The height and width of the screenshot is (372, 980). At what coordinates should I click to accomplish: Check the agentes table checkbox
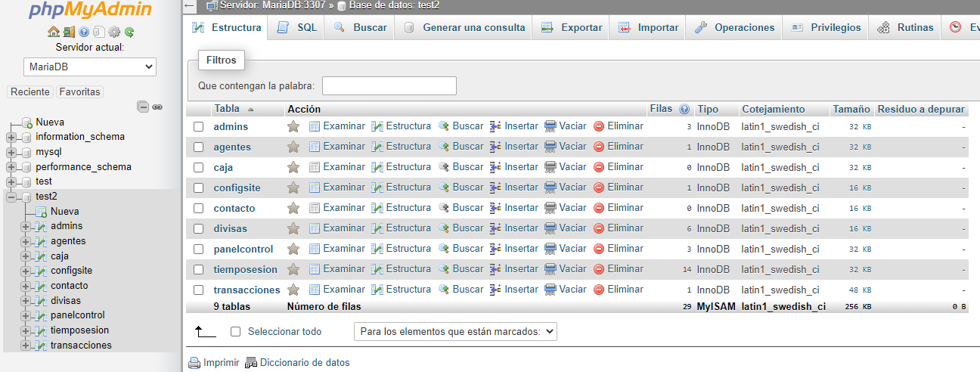[x=199, y=147]
